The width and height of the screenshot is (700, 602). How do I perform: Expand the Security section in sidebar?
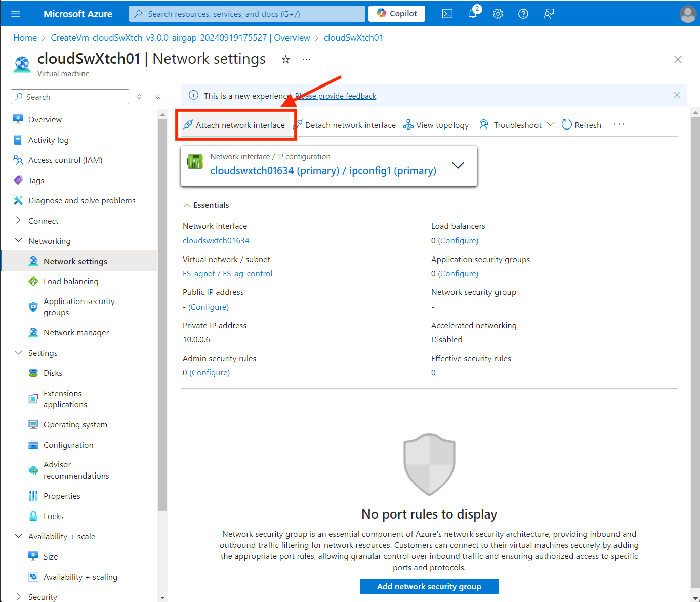click(x=19, y=597)
